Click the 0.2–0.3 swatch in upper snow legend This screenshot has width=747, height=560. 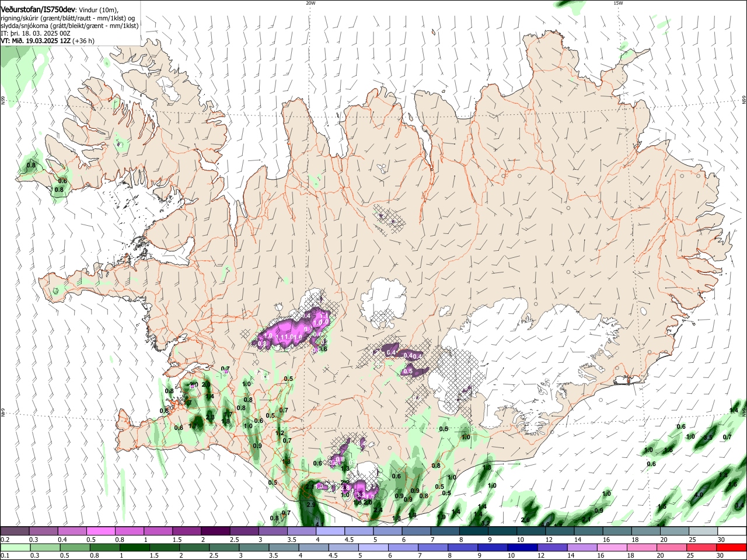[15, 531]
